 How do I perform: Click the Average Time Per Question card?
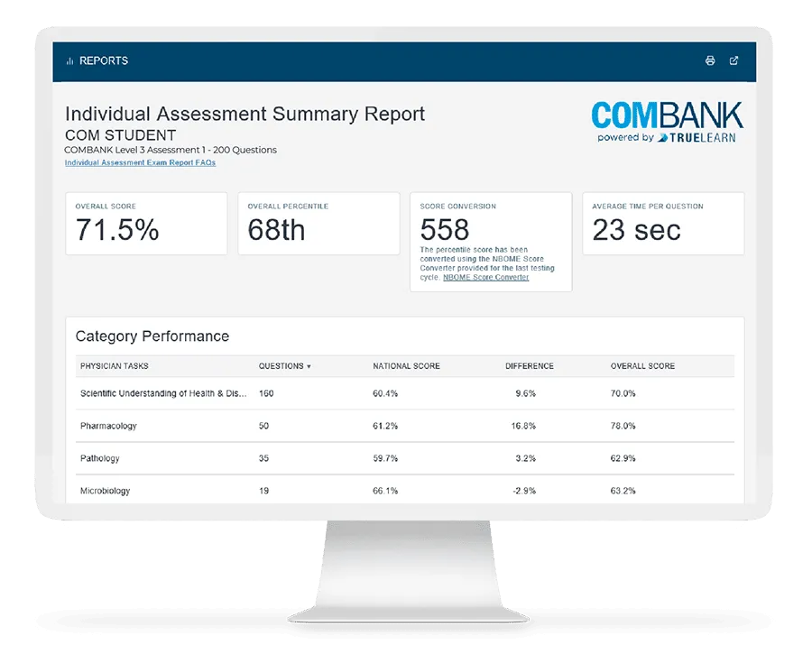[663, 224]
